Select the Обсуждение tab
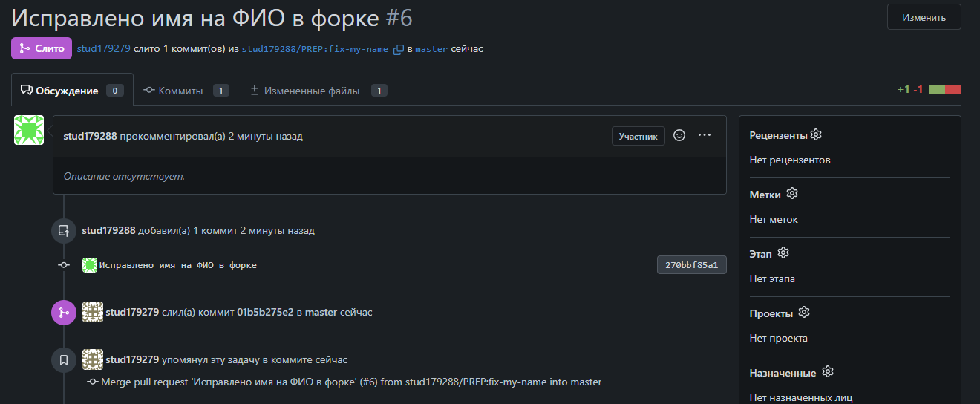Screen dimensions: 980x404 67,91
